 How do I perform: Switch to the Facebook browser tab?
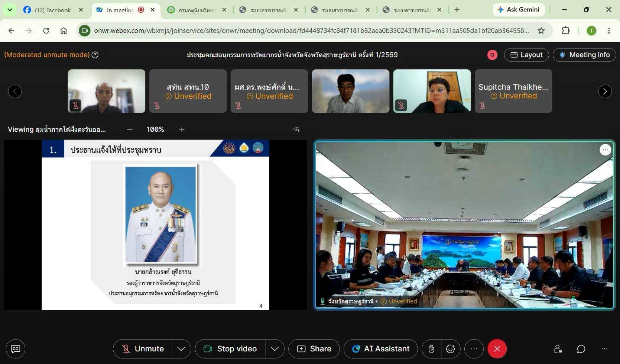click(53, 10)
